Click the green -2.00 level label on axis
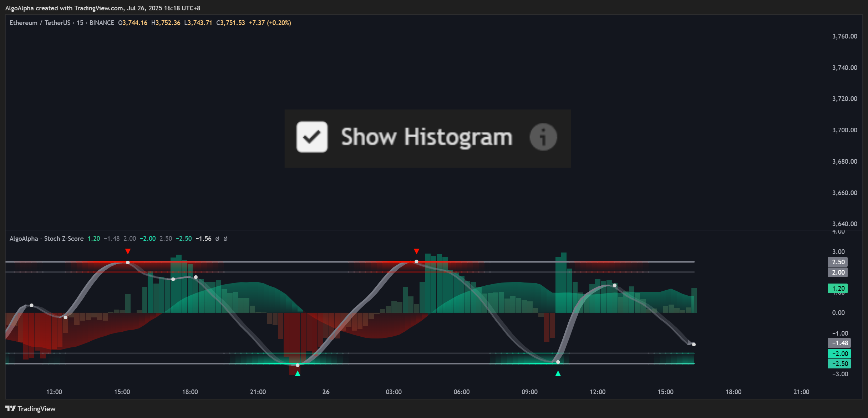Image resolution: width=868 pixels, height=418 pixels. coord(839,354)
